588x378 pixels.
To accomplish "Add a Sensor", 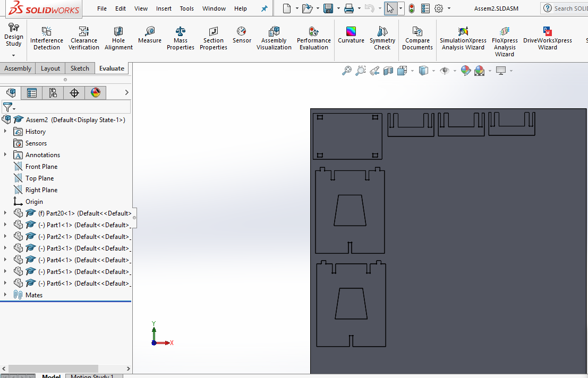I will [242, 35].
